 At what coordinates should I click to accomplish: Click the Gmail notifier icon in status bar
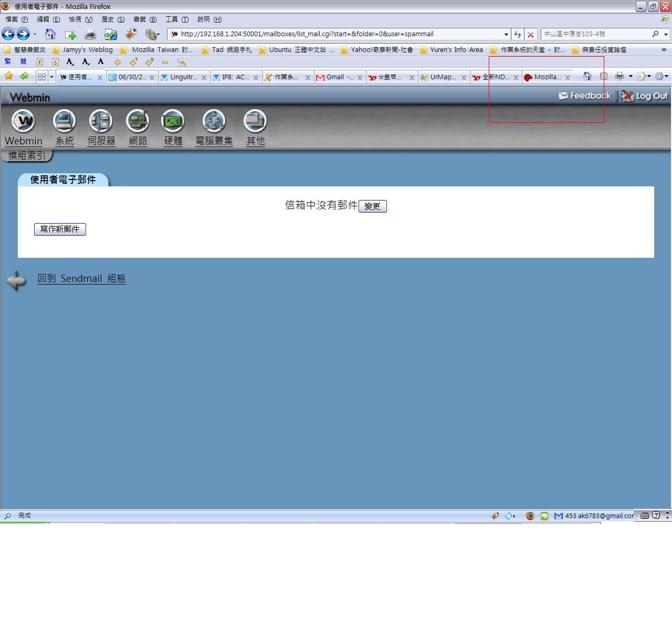tap(559, 516)
